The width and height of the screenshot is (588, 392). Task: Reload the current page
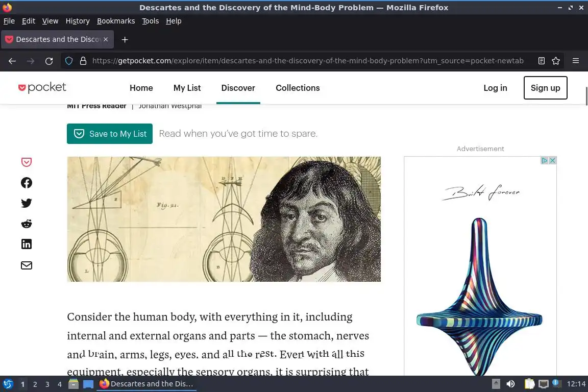49,61
